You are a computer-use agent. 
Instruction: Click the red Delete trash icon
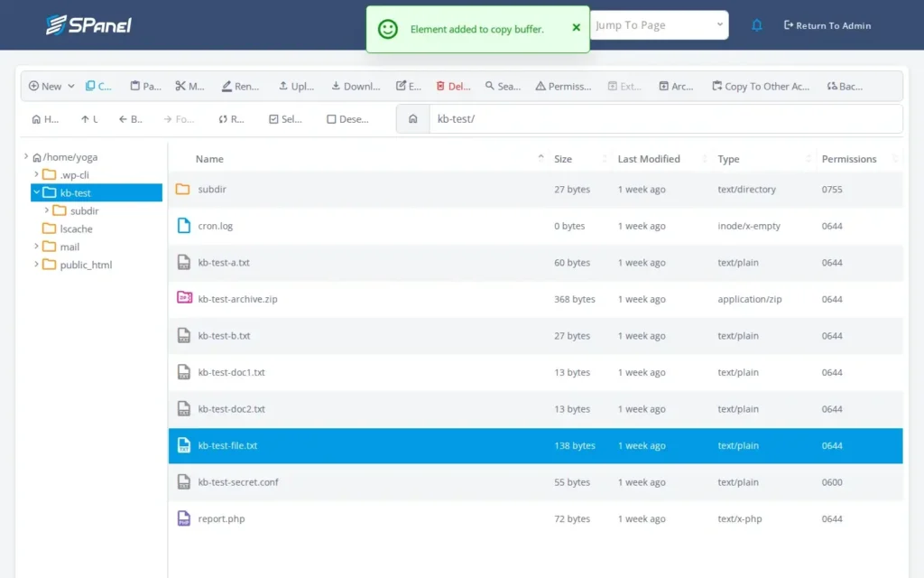(x=440, y=86)
